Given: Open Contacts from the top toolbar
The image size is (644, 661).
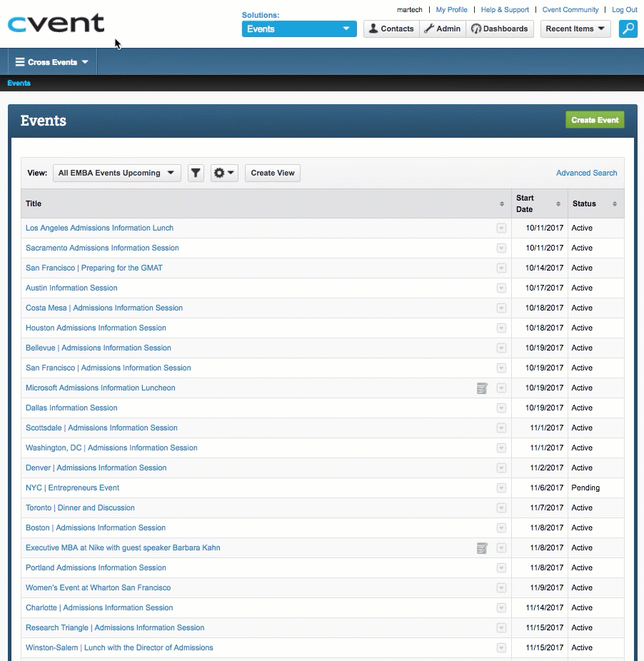Looking at the screenshot, I should coord(391,29).
